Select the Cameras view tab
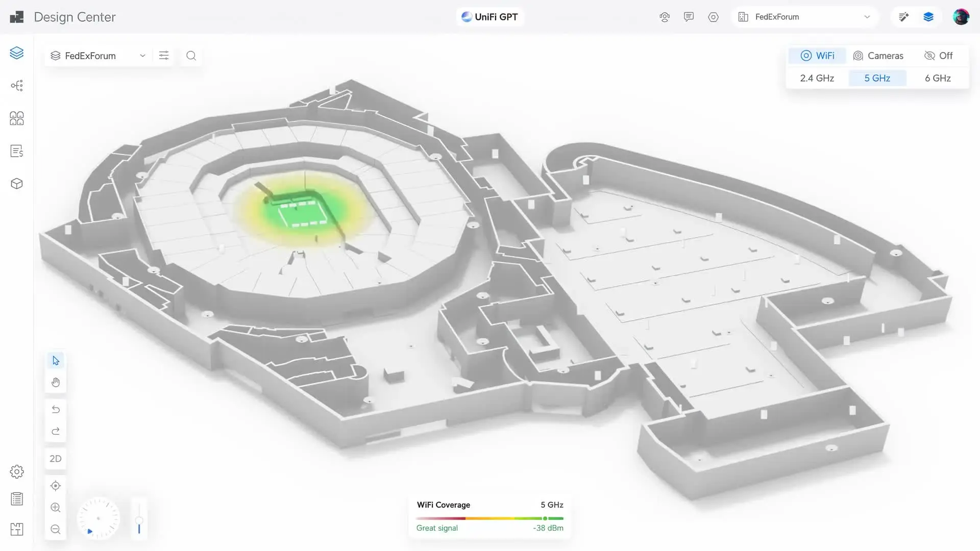 pos(878,56)
